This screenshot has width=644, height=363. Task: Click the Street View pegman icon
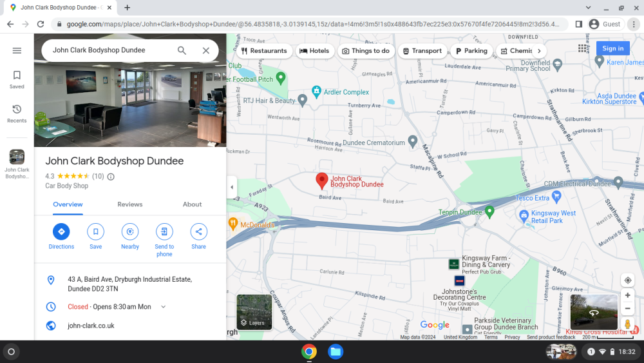coord(627,324)
